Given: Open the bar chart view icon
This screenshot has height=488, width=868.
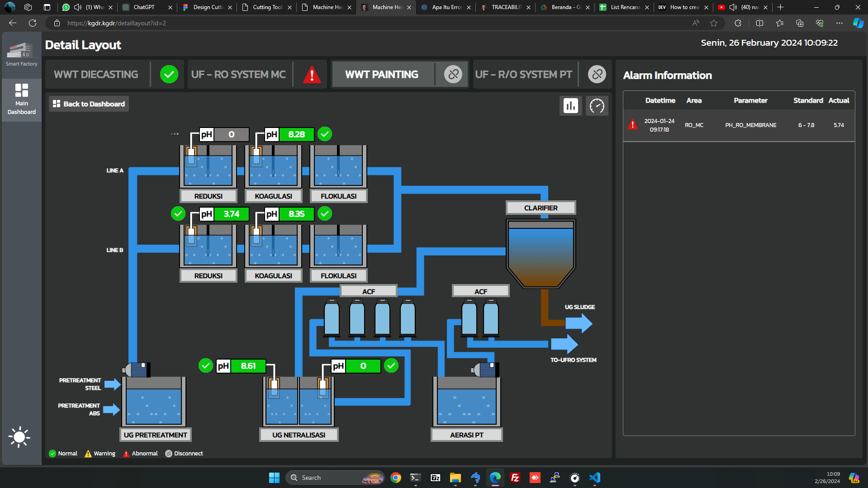Looking at the screenshot, I should [x=570, y=106].
